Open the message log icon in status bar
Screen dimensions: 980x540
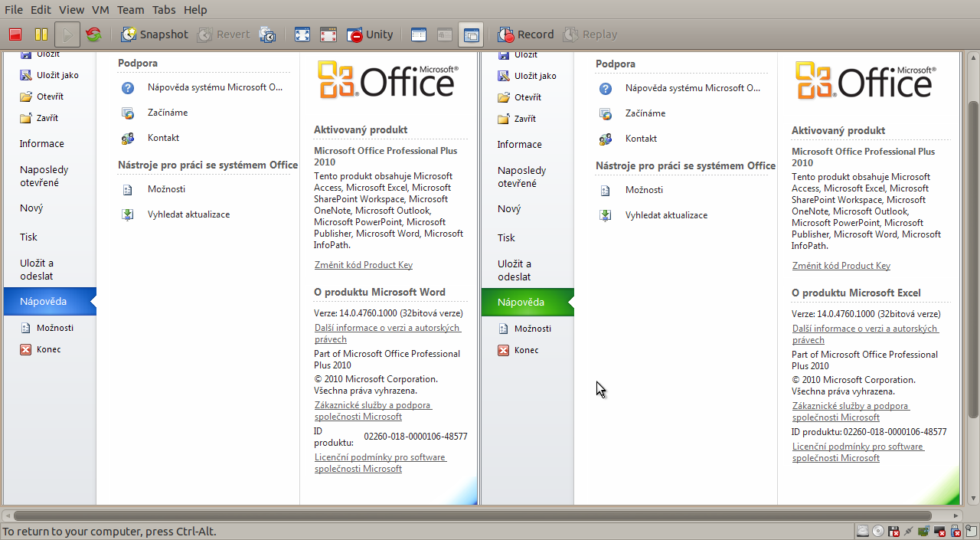(x=971, y=531)
